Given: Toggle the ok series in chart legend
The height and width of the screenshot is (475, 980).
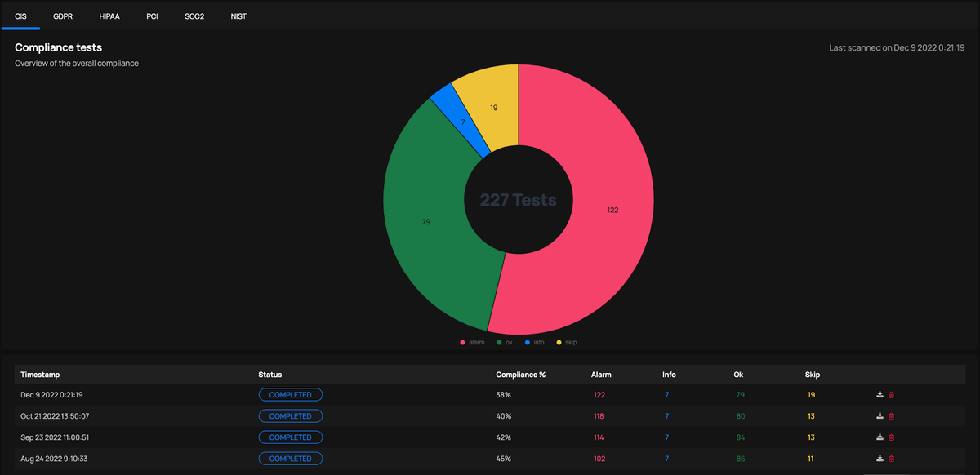Looking at the screenshot, I should point(505,343).
